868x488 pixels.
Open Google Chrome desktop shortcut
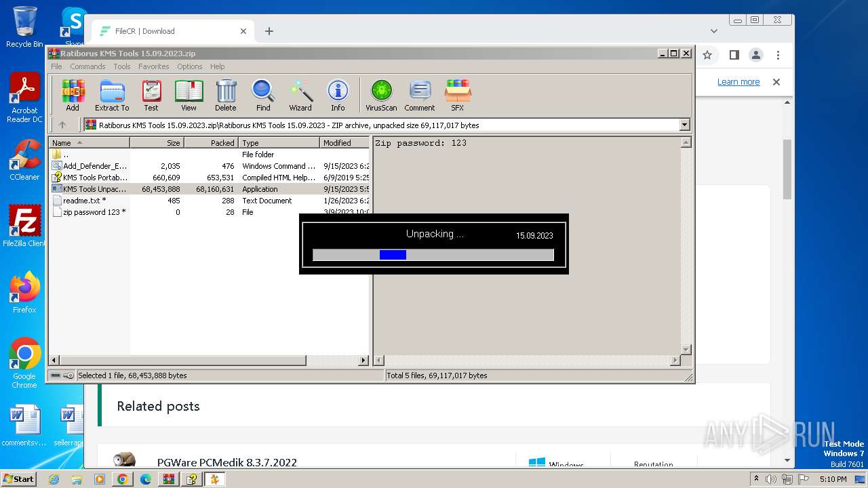click(x=24, y=363)
